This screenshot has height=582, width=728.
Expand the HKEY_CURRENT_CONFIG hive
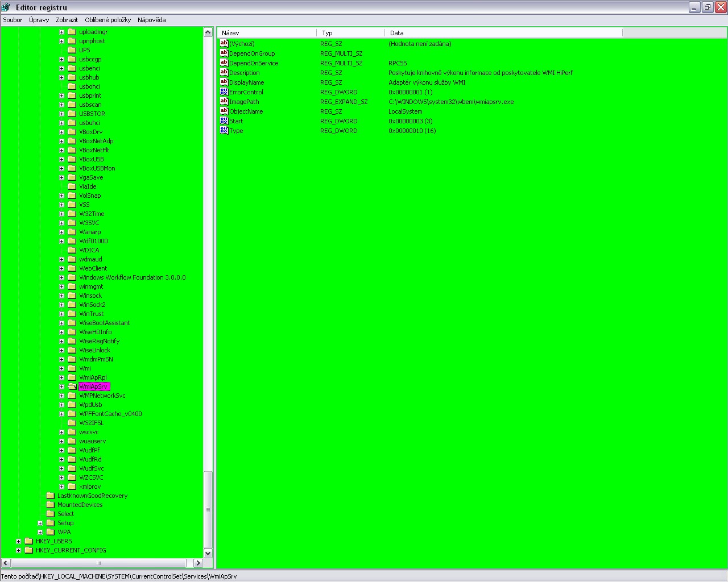tap(19, 550)
